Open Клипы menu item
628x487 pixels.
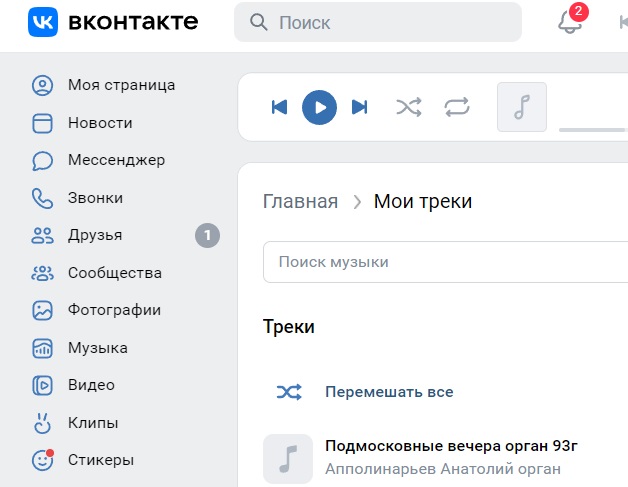click(93, 423)
